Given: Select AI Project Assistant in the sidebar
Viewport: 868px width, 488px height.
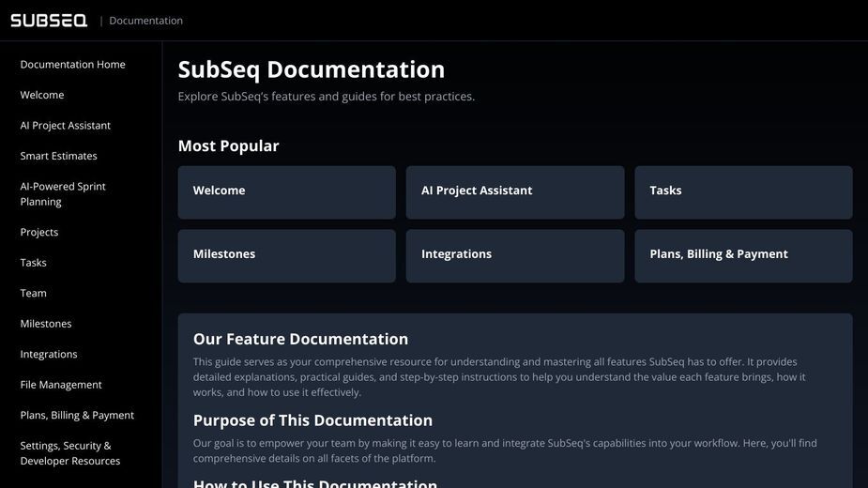Looking at the screenshot, I should tap(66, 125).
